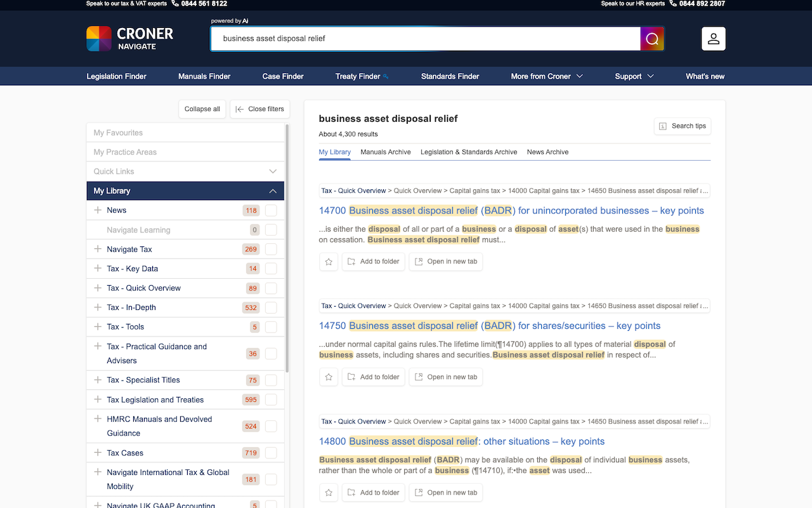Expand the News tree item
812x508 pixels.
click(x=98, y=210)
